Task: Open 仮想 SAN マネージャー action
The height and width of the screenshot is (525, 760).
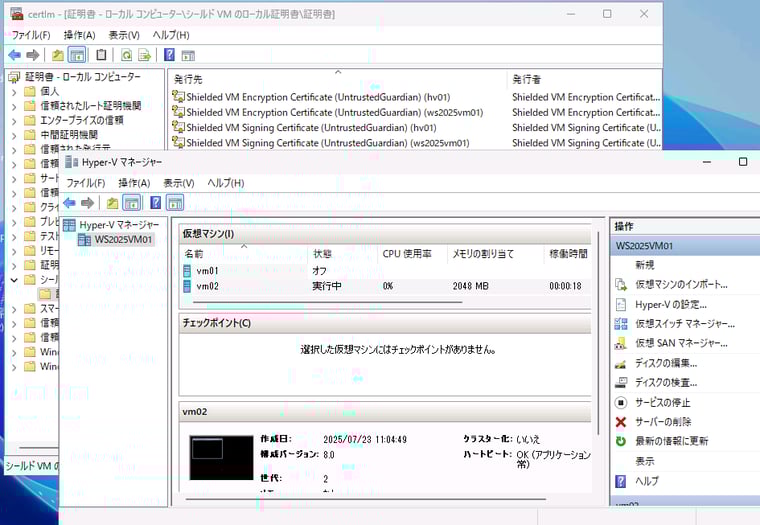Action: point(681,343)
